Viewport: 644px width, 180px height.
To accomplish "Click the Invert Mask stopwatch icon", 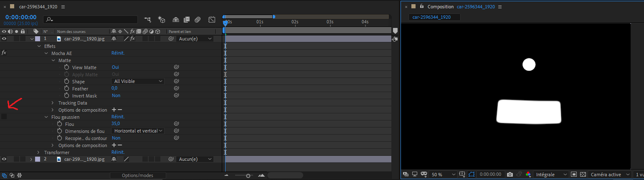I will point(66,95).
